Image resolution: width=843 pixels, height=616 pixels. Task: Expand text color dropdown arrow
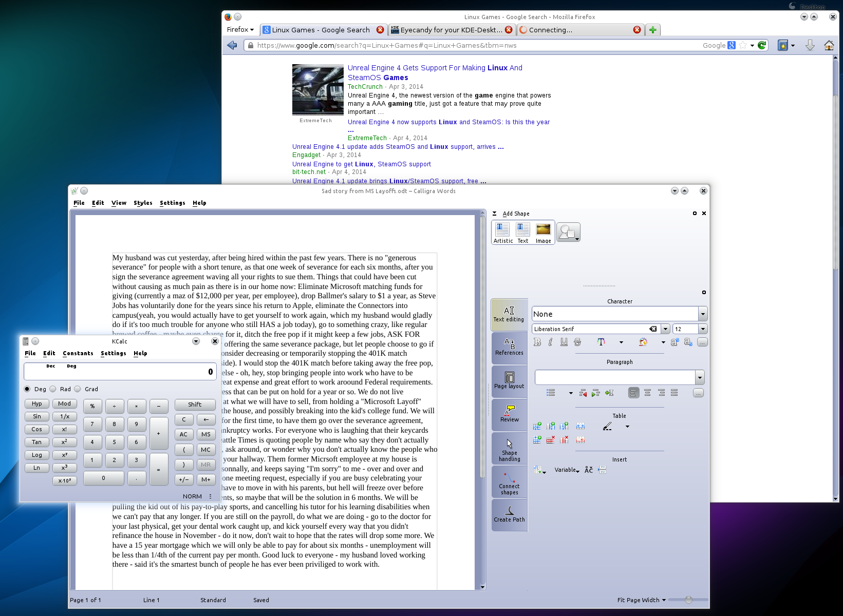coord(621,342)
